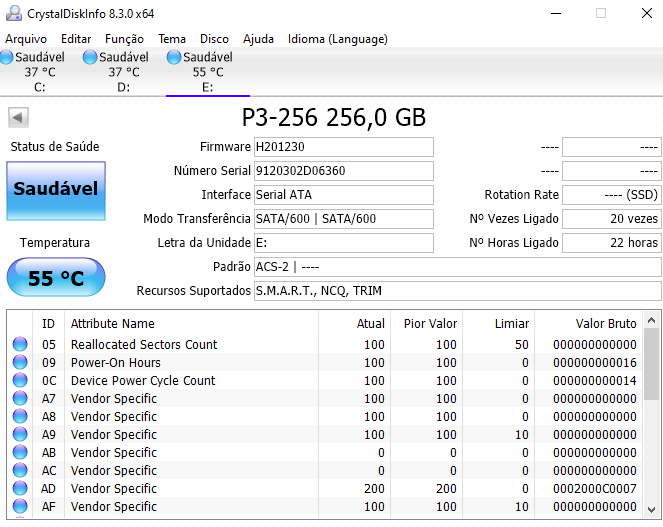
Task: Click the Limiar value 50 in row 05
Action: (522, 344)
